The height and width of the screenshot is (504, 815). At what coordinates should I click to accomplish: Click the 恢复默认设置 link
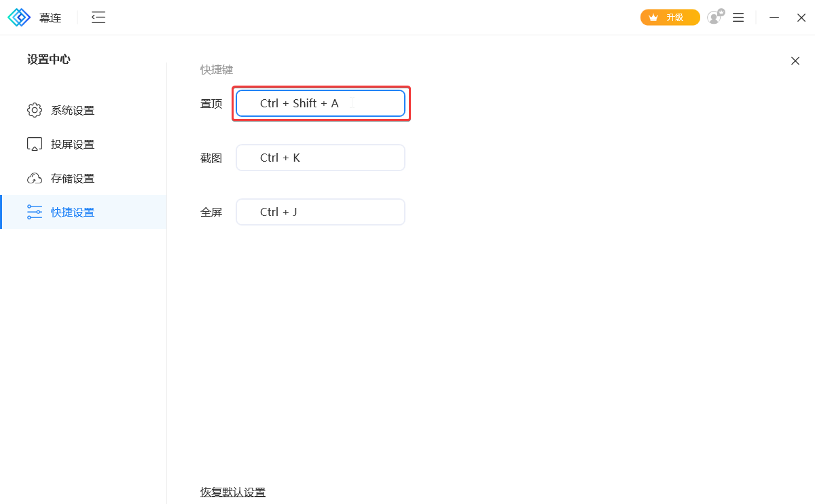233,492
